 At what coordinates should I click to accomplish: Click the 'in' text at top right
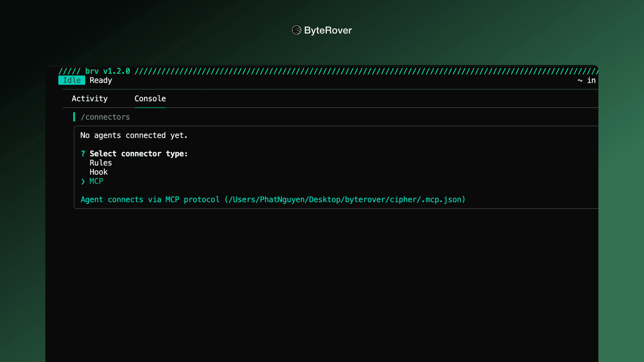tap(591, 80)
